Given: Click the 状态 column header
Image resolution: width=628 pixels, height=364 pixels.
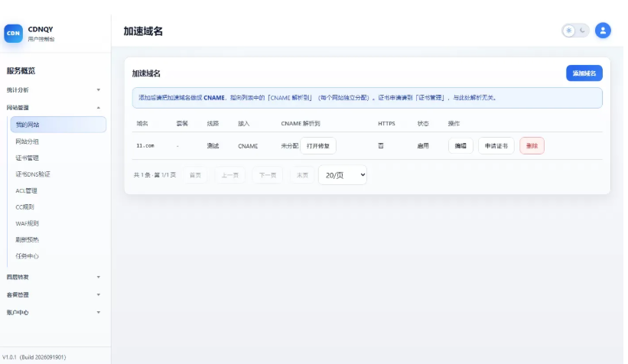Looking at the screenshot, I should tap(423, 123).
